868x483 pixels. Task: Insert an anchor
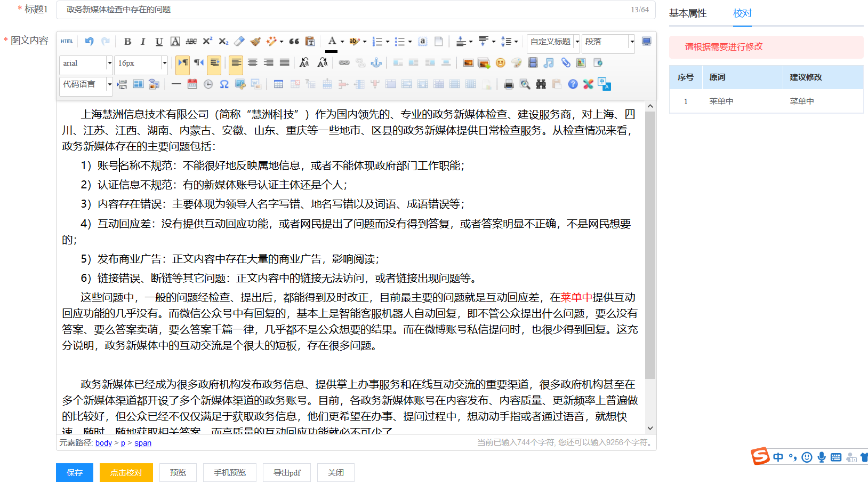pyautogui.click(x=376, y=63)
